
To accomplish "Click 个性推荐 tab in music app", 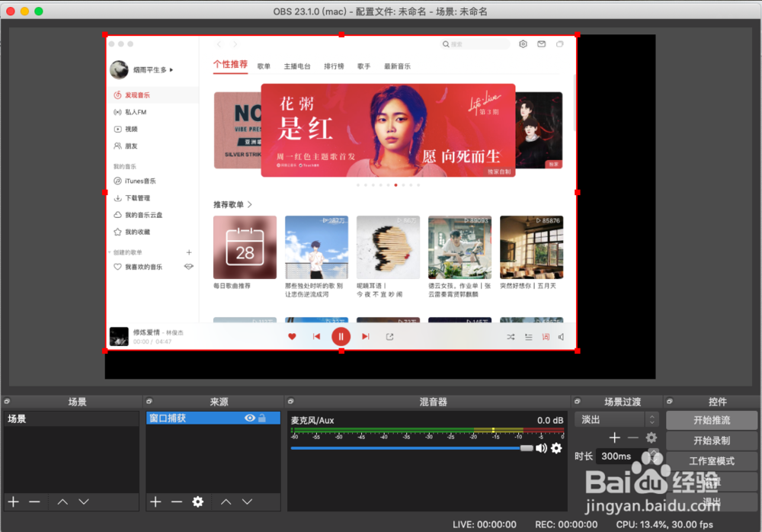I will 230,64.
